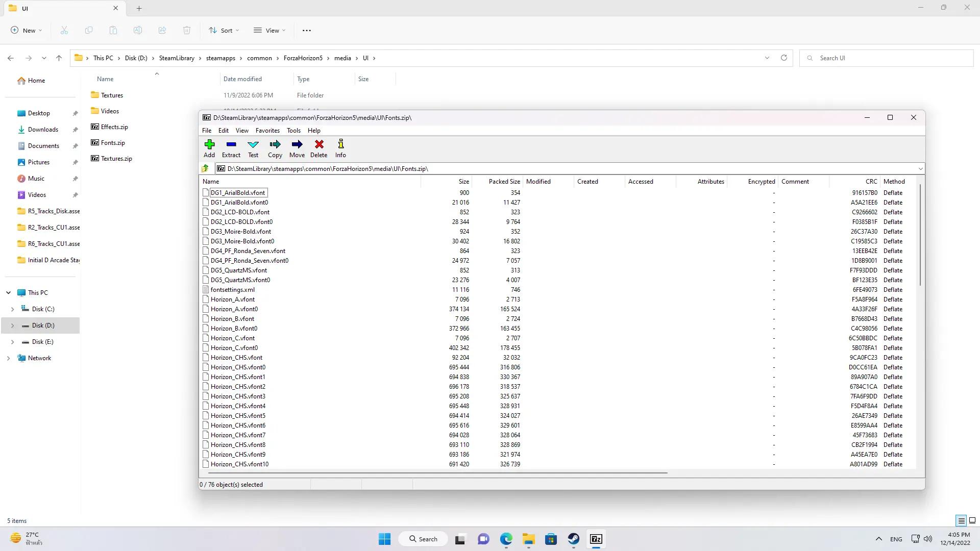Click the Info icon in 7-Zip toolbar

coord(341,144)
